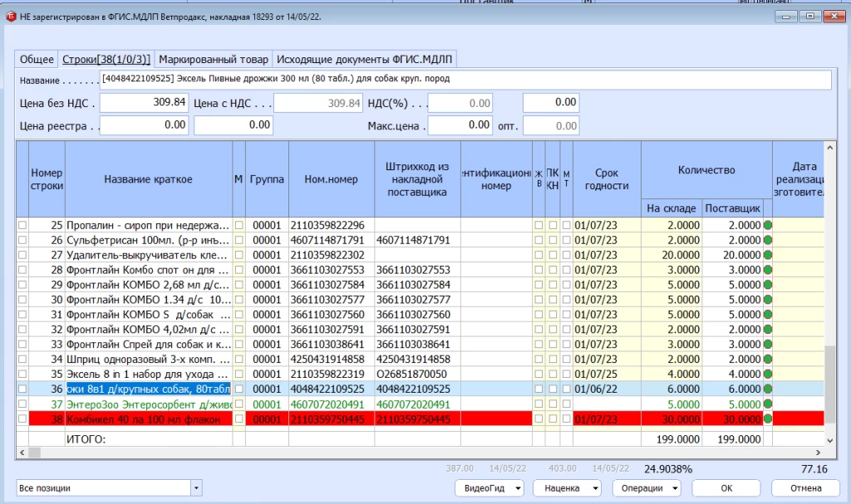Click the 'Комбикел 40 ла 100 мл флакон' cell

click(x=149, y=418)
